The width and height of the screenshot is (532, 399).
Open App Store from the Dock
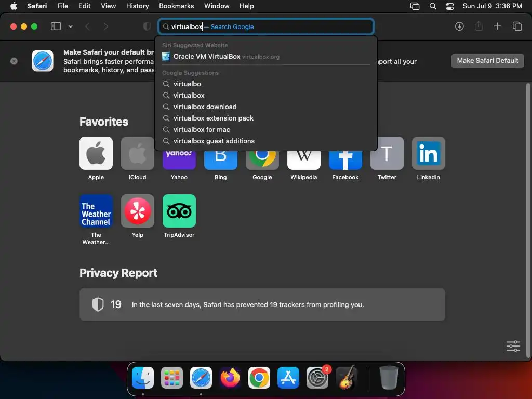click(x=288, y=378)
